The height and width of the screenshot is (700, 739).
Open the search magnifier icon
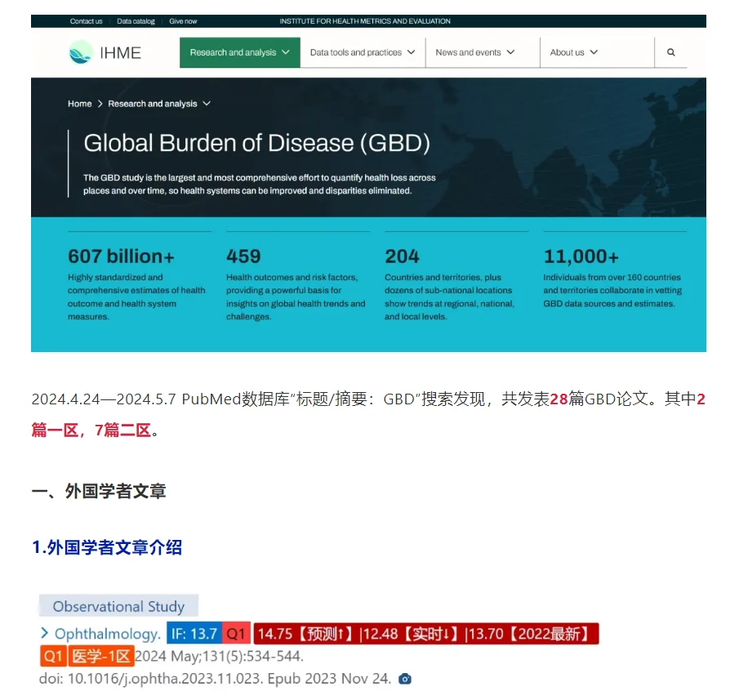(x=670, y=52)
